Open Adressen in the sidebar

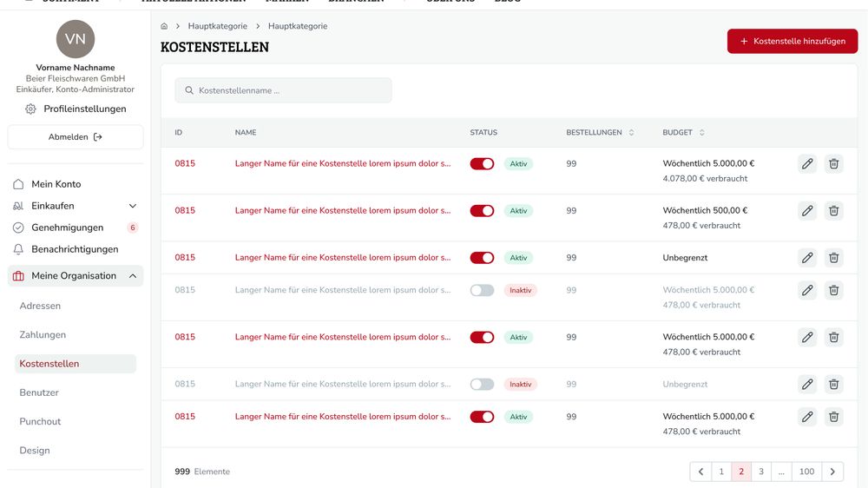[x=40, y=306]
